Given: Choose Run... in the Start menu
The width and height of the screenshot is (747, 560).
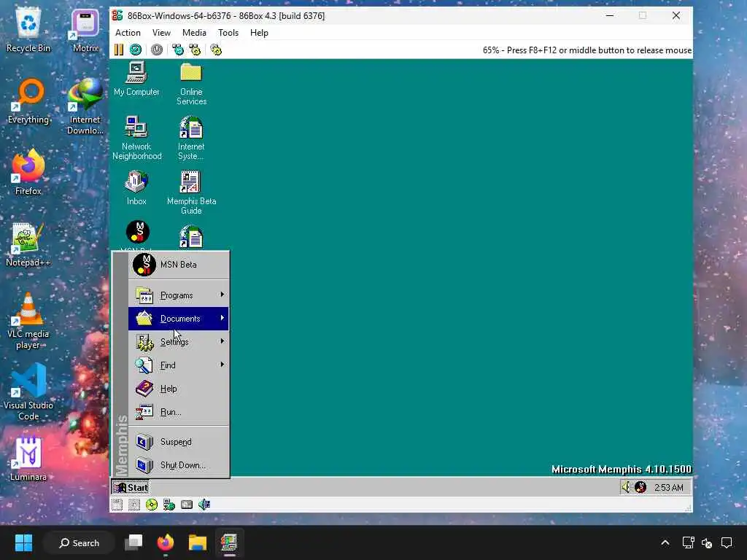Looking at the screenshot, I should tap(179, 412).
